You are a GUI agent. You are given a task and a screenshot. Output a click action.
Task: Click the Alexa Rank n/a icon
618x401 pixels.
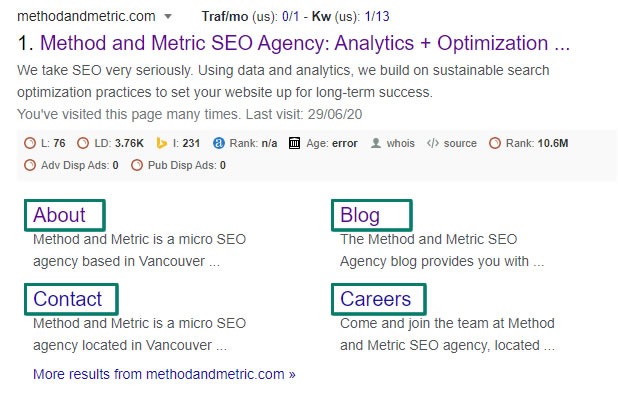218,143
